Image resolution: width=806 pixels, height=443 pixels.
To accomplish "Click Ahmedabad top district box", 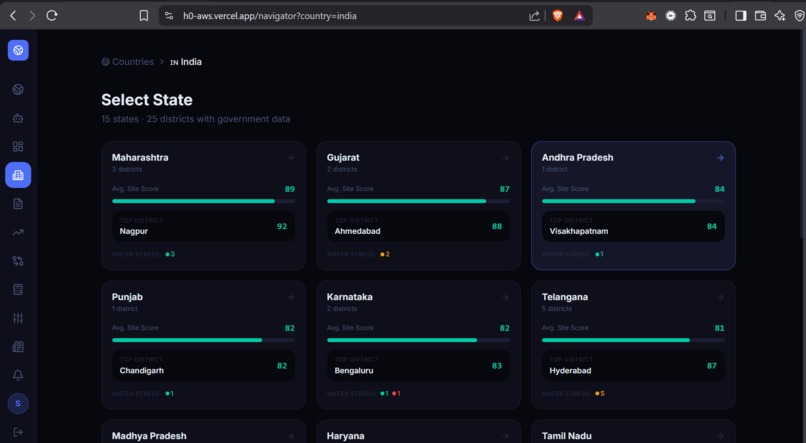I will click(x=418, y=226).
